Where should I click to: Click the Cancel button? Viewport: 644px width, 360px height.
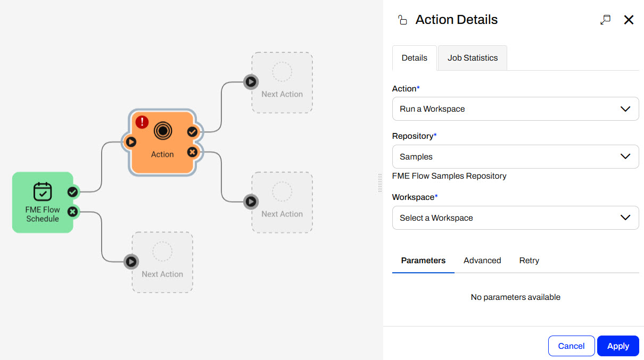coord(571,346)
